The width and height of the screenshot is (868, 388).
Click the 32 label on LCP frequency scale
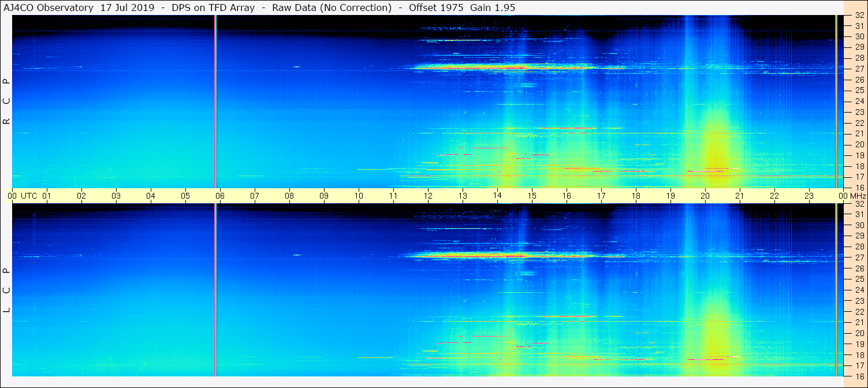click(859, 204)
